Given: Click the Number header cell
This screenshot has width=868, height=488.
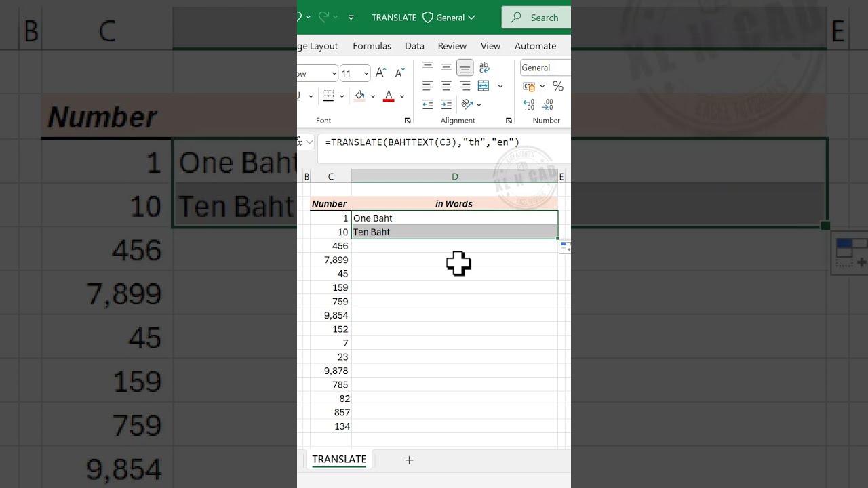Looking at the screenshot, I should (x=330, y=203).
